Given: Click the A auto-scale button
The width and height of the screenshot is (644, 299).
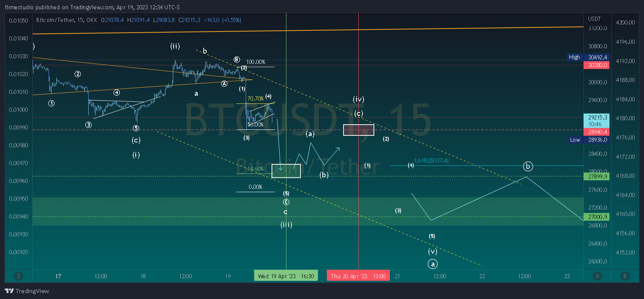Looking at the screenshot, I should pyautogui.click(x=597, y=276).
